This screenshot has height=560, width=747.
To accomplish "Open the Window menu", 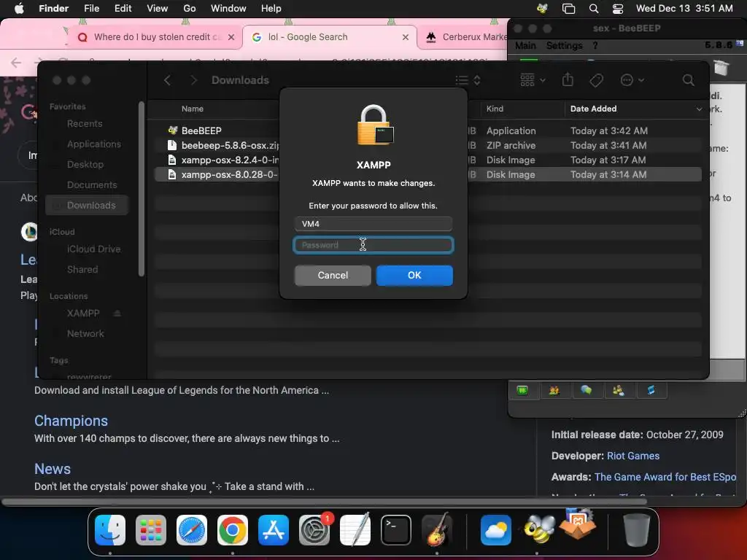I will [x=228, y=8].
